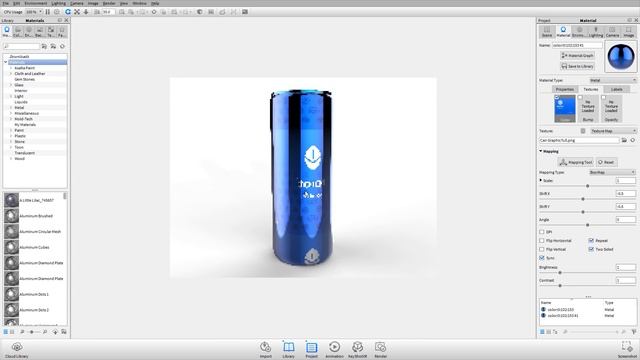Open the CPU Usage percentage dropdown

34,12
